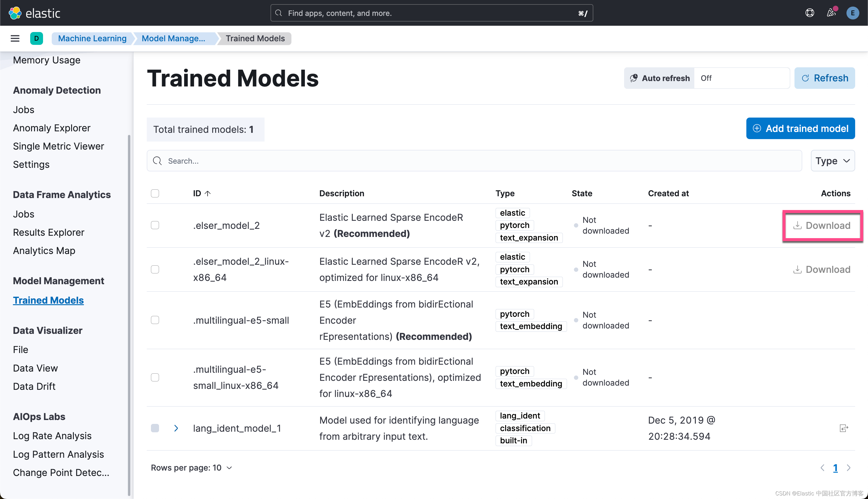Screen dimensions: 868x499
Task: Click the help icon in the top bar
Action: coord(810,13)
